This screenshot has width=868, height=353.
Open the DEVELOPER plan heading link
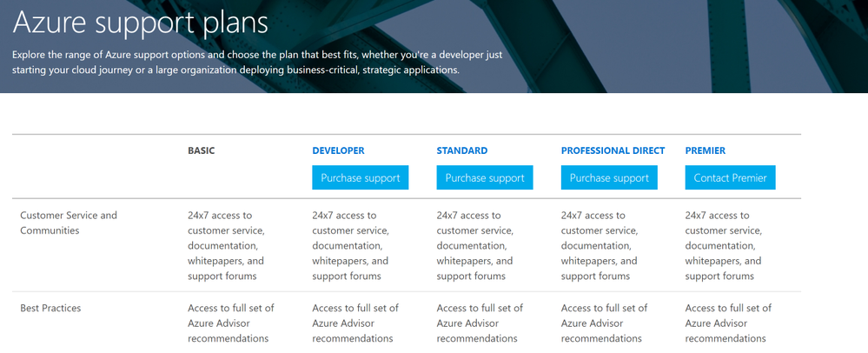(x=338, y=150)
